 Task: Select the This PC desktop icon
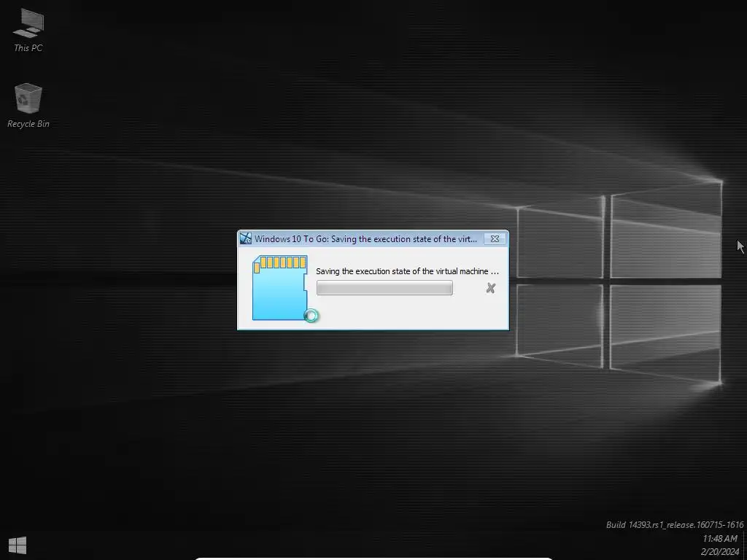tap(28, 30)
